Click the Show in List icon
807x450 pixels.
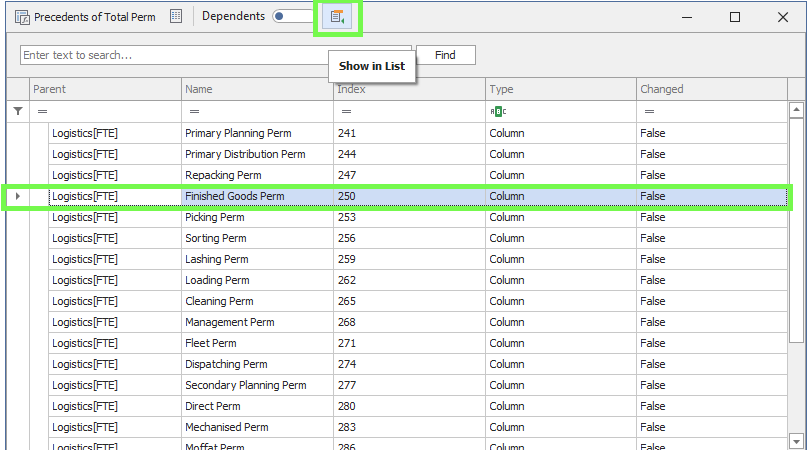[x=337, y=17]
